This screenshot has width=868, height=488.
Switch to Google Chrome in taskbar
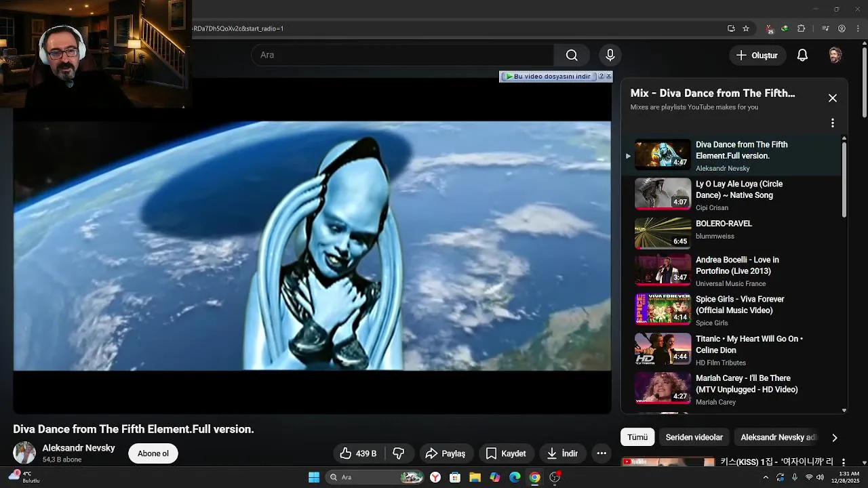click(535, 477)
